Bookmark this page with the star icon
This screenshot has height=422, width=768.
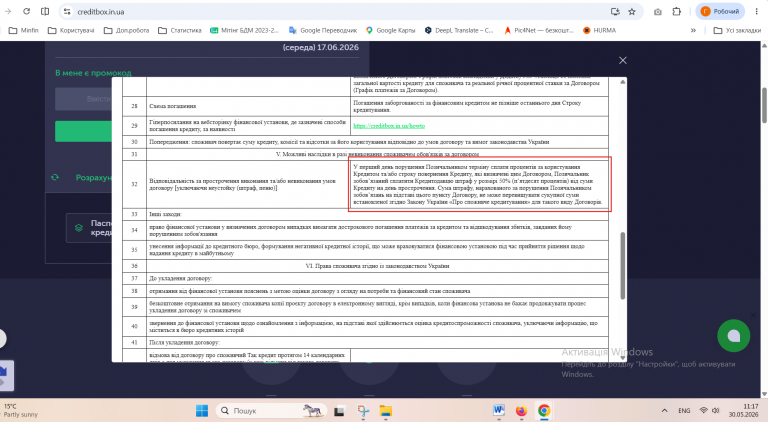click(x=632, y=11)
